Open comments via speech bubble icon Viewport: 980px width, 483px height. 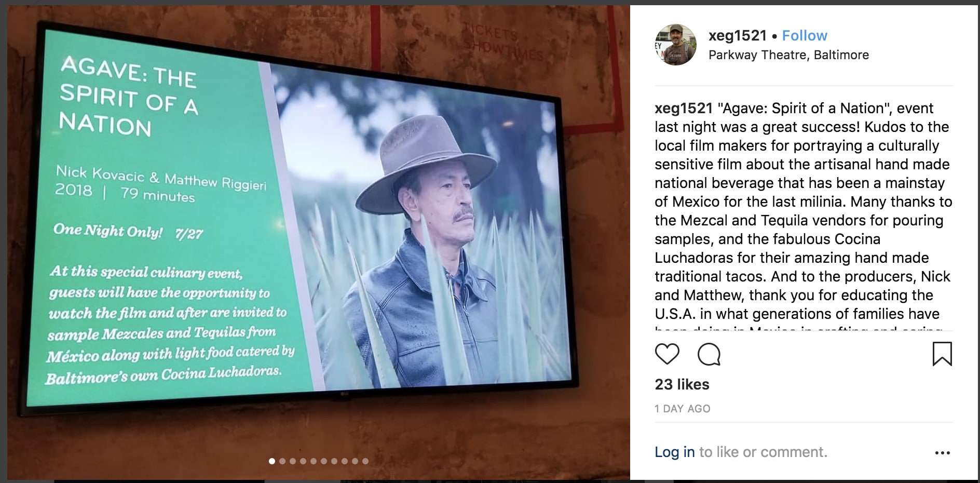pyautogui.click(x=709, y=354)
